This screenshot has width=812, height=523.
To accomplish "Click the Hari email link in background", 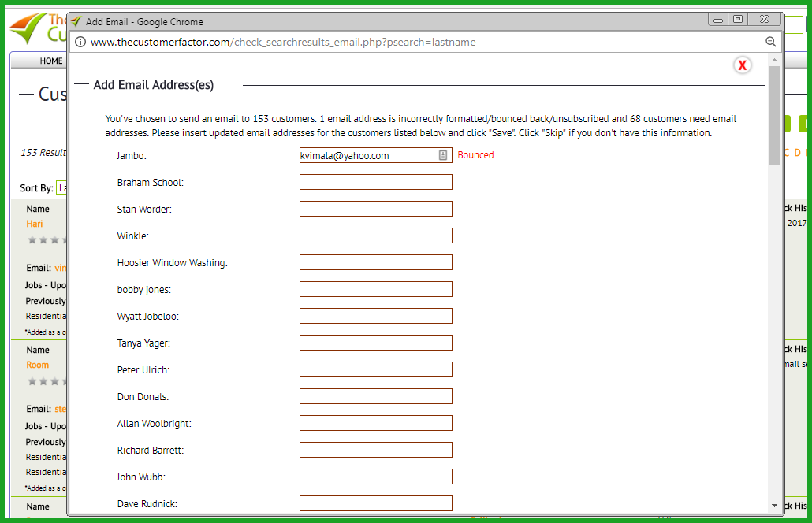I will 61,268.
